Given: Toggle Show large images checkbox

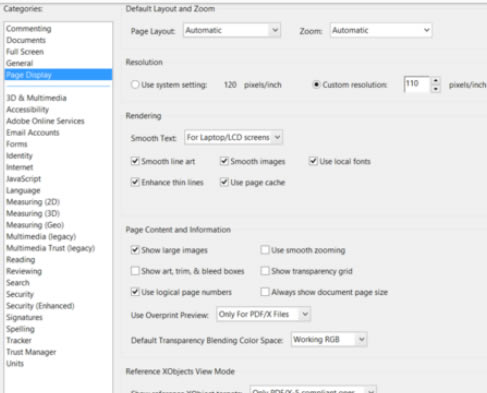Looking at the screenshot, I should coord(135,250).
